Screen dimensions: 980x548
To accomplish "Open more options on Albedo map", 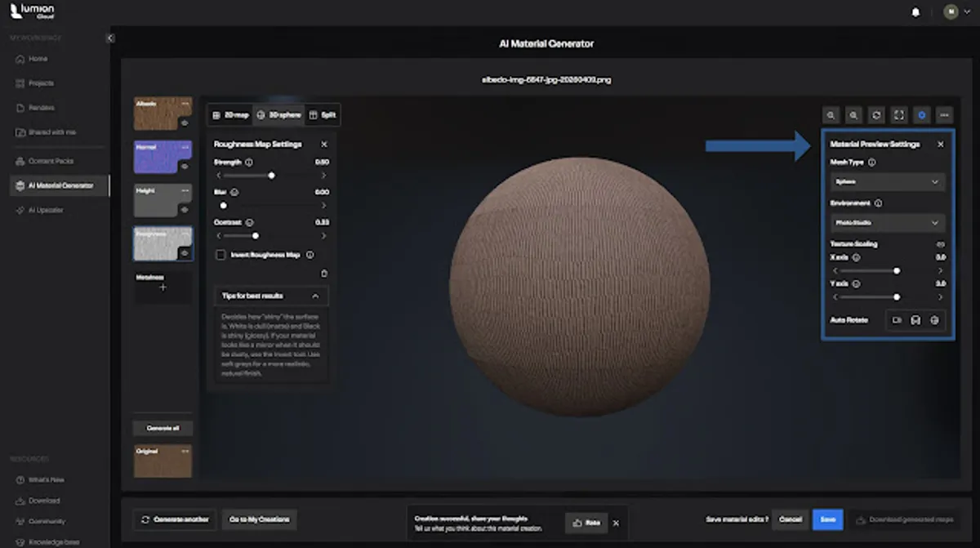I will pos(185,104).
